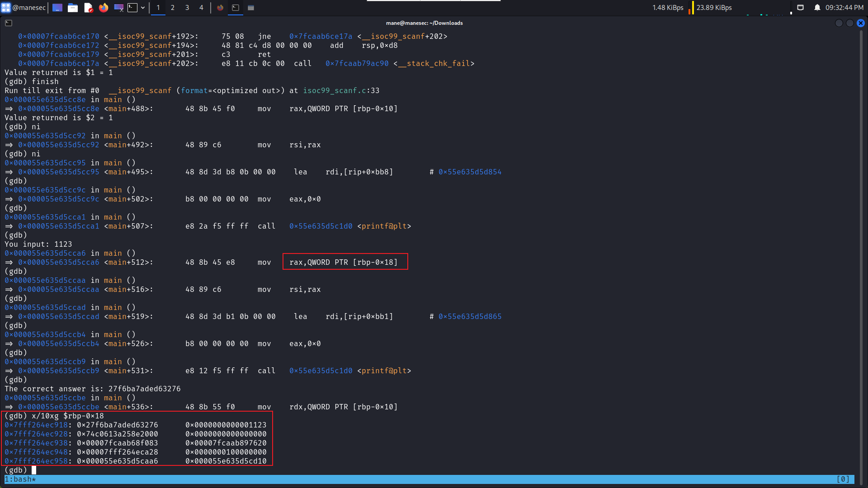Open the notification bell

pos(817,7)
